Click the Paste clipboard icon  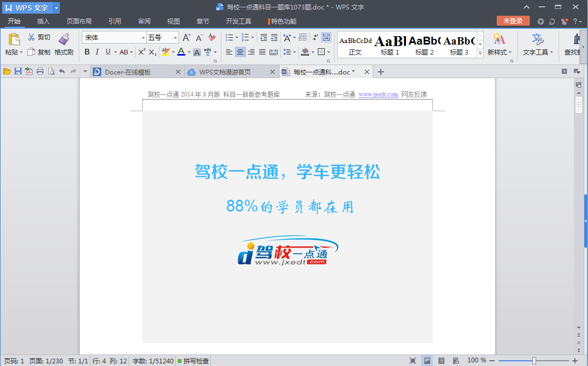(14, 39)
